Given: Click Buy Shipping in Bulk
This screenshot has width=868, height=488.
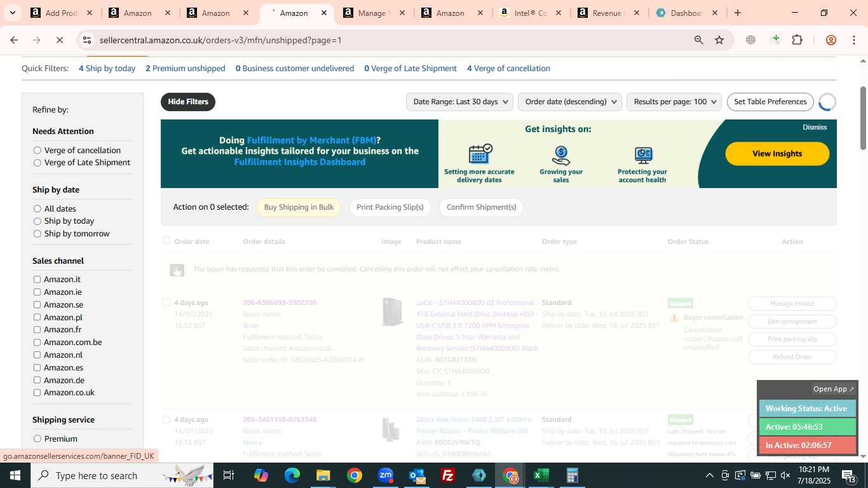Looking at the screenshot, I should point(299,207).
